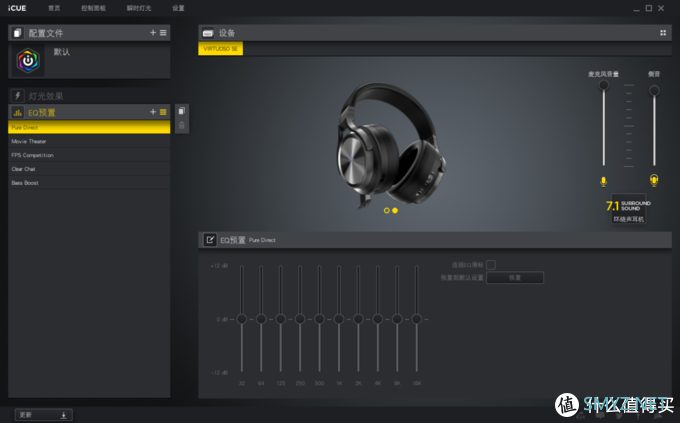Open the profiles panel hamburger menu
Viewport: 680px width, 423px height.
tap(163, 33)
